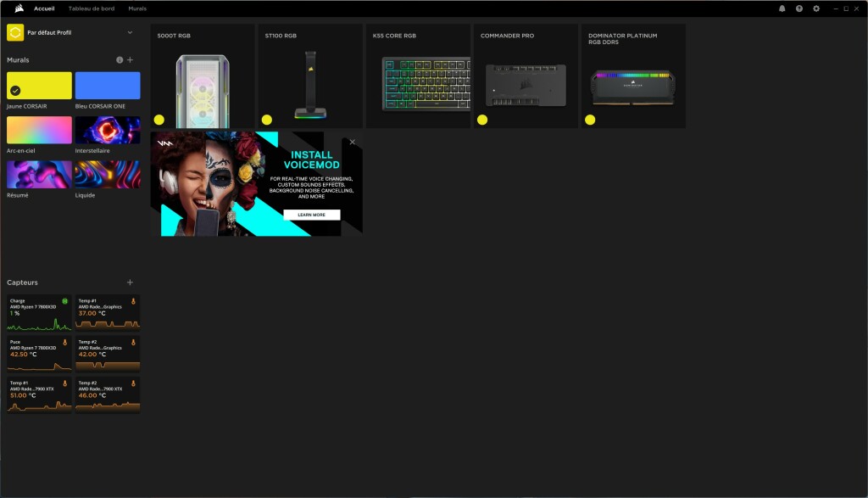Viewport: 868px width, 498px height.
Task: Add a sensor via the Capteurs plus icon
Action: coord(130,283)
